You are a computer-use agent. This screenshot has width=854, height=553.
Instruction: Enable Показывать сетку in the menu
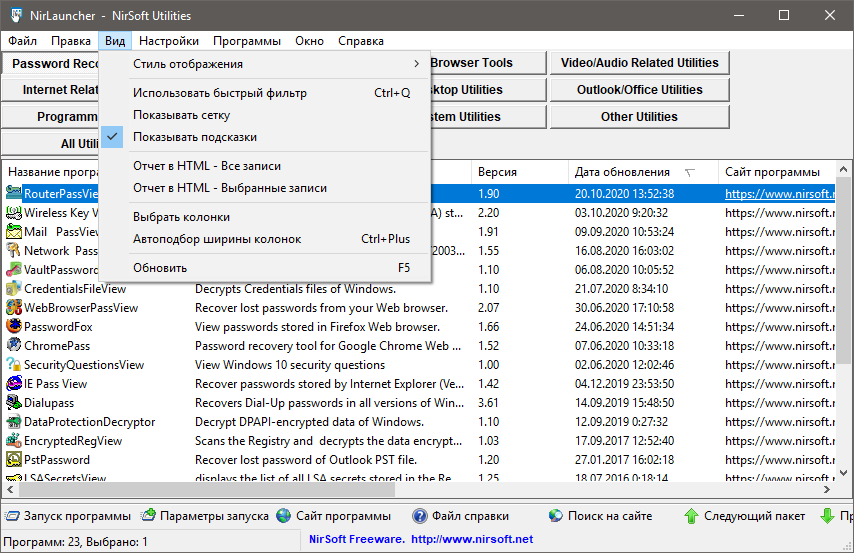188,115
